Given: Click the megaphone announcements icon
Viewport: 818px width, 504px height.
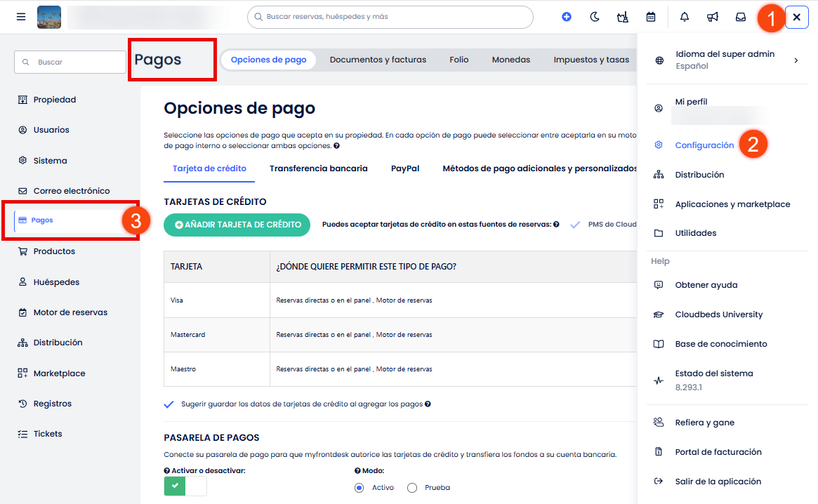Looking at the screenshot, I should (x=713, y=17).
